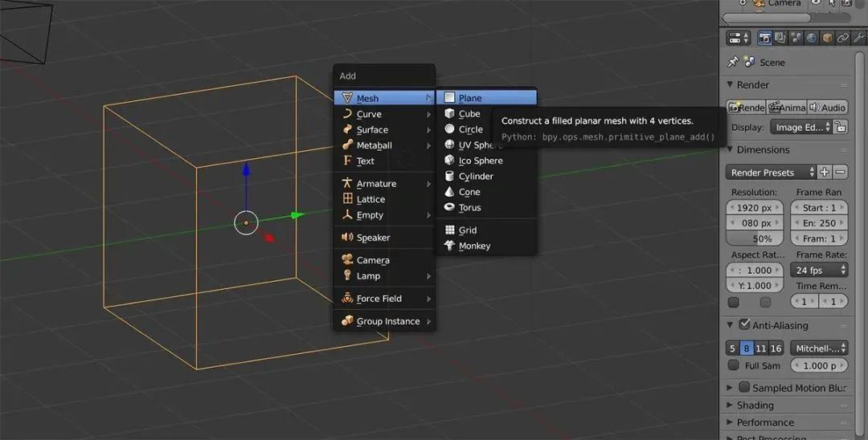The width and height of the screenshot is (868, 440).
Task: Add a UV Sphere mesh
Action: 486,145
